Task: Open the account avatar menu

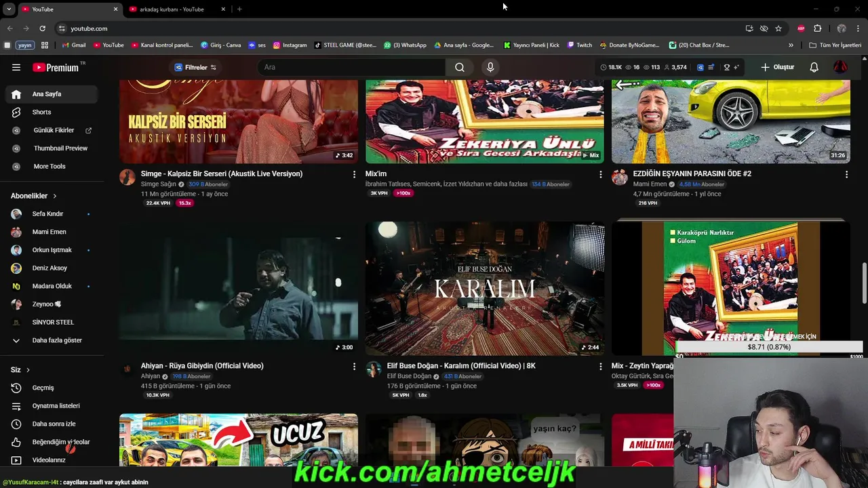Action: [x=840, y=67]
